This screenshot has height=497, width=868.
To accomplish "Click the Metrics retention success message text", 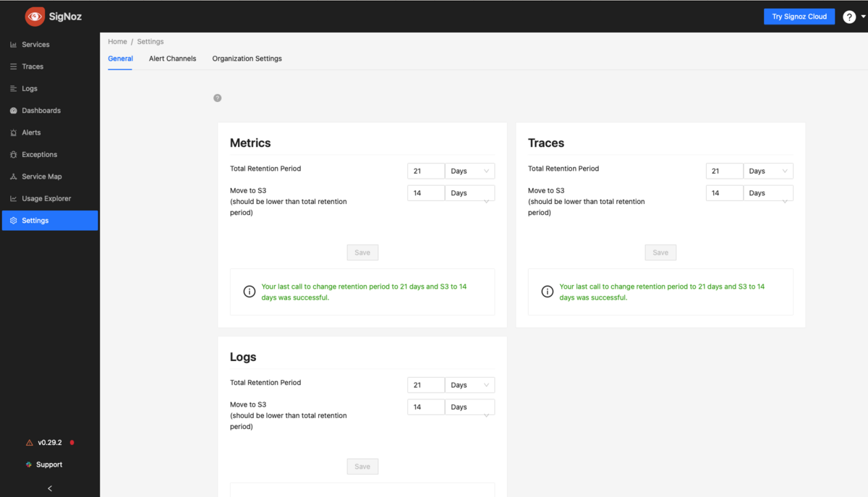I will click(x=364, y=292).
